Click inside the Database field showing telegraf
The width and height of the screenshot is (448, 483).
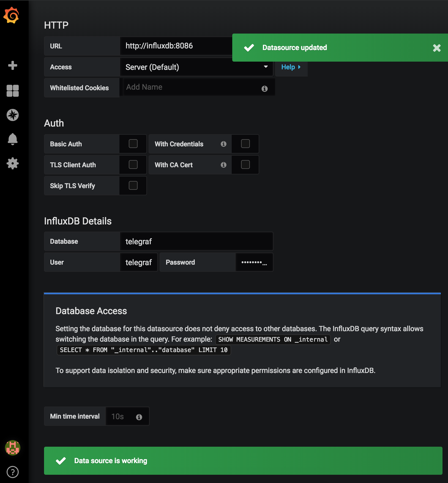pos(196,241)
